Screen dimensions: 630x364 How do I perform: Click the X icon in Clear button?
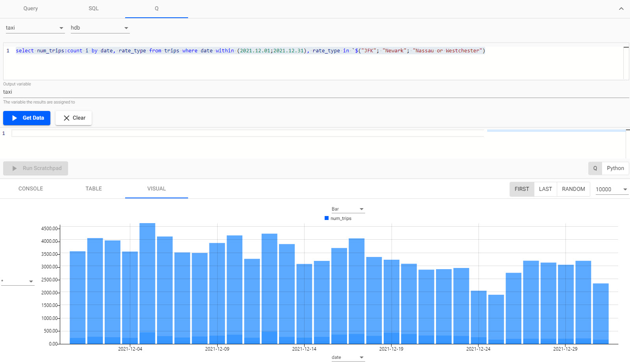(67, 118)
